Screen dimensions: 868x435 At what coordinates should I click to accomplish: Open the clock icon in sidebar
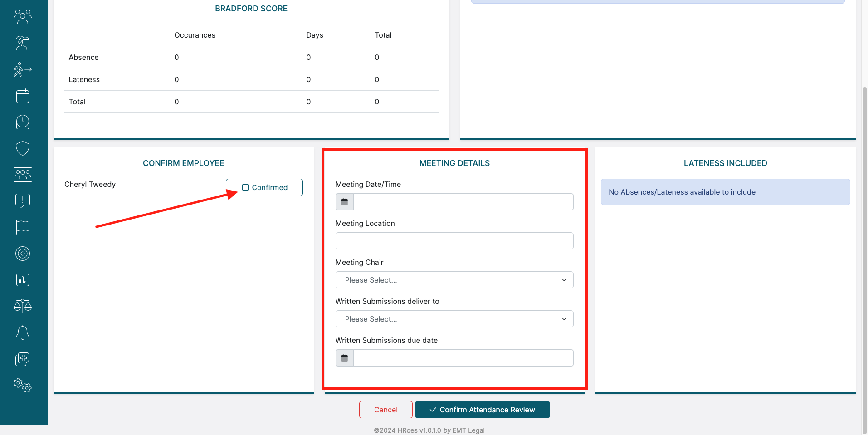pyautogui.click(x=22, y=122)
